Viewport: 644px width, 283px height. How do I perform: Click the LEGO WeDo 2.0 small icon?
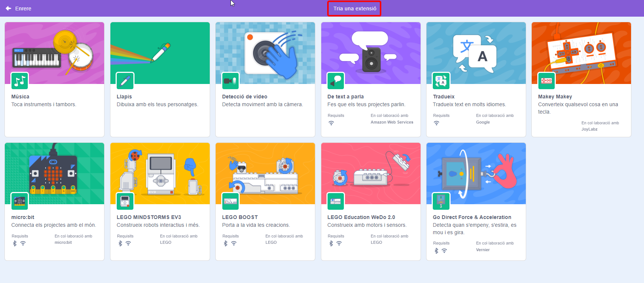pyautogui.click(x=336, y=201)
